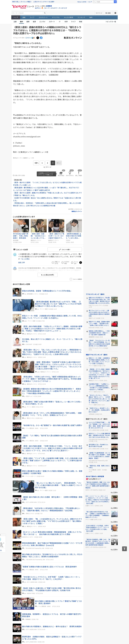Click ログイン link

[38, 8]
